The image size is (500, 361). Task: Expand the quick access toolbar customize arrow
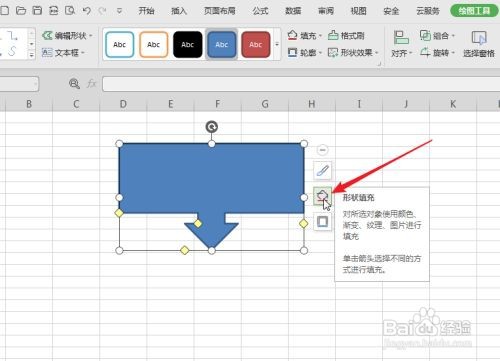119,11
